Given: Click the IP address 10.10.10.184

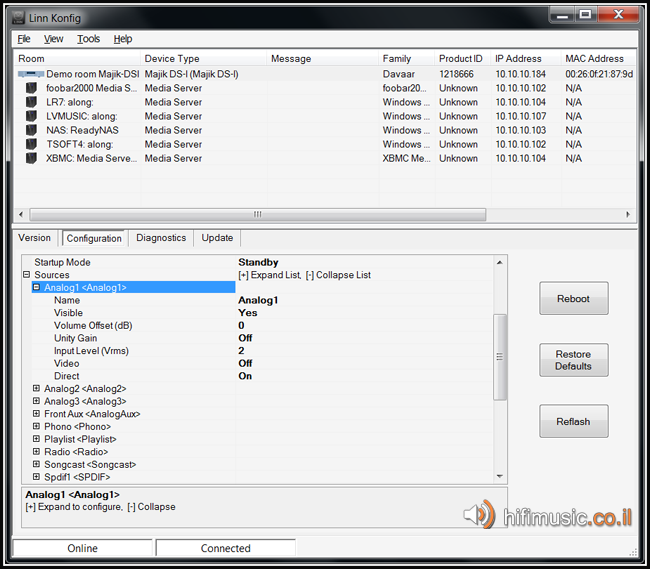Looking at the screenshot, I should (x=521, y=74).
